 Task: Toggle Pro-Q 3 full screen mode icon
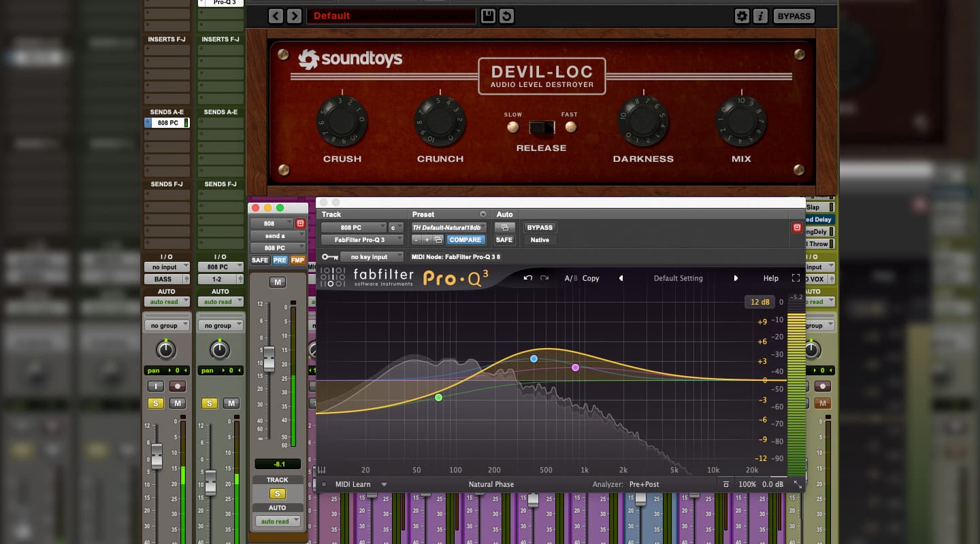click(796, 278)
